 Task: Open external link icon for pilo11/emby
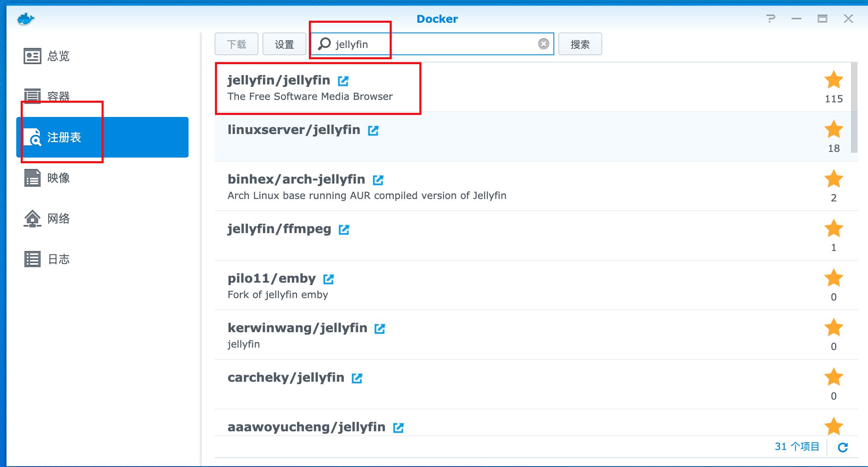(x=329, y=279)
